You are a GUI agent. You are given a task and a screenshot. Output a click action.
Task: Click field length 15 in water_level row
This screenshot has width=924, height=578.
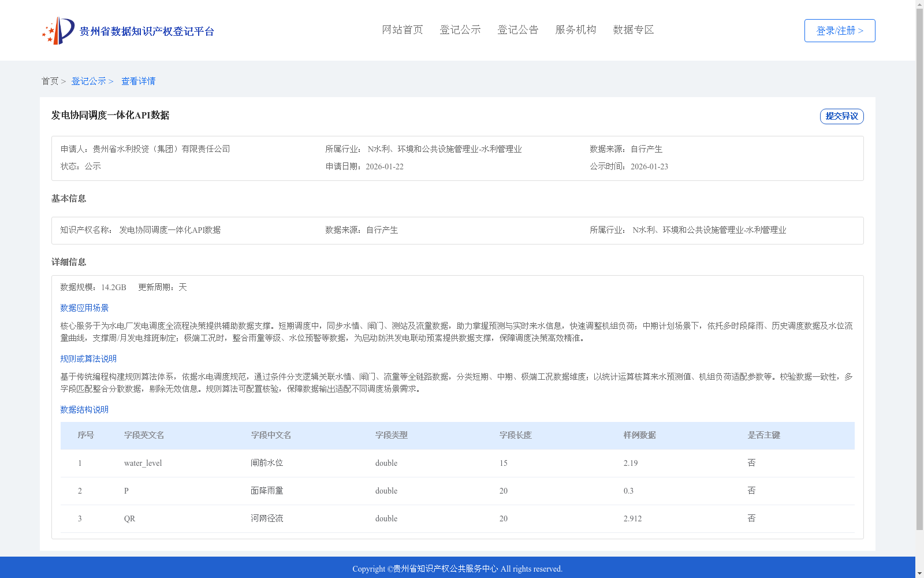504,463
